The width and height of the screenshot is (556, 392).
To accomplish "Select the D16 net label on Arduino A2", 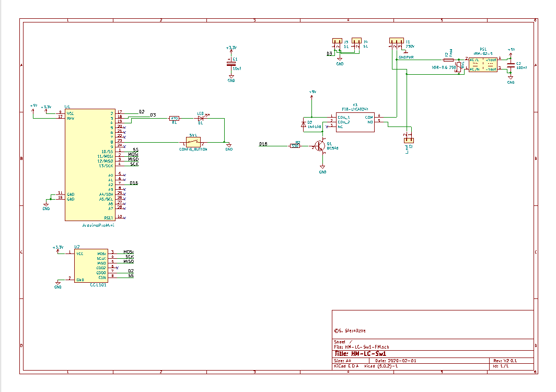I will coord(134,183).
